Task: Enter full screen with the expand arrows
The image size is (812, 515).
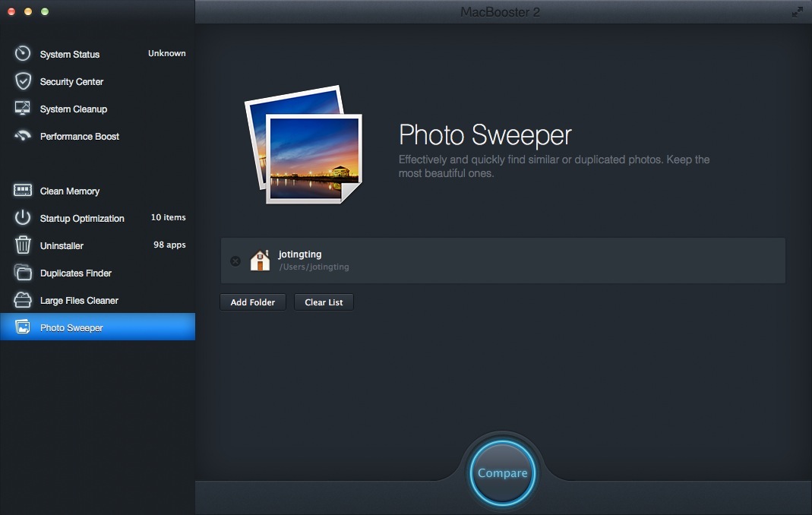Action: (x=797, y=12)
